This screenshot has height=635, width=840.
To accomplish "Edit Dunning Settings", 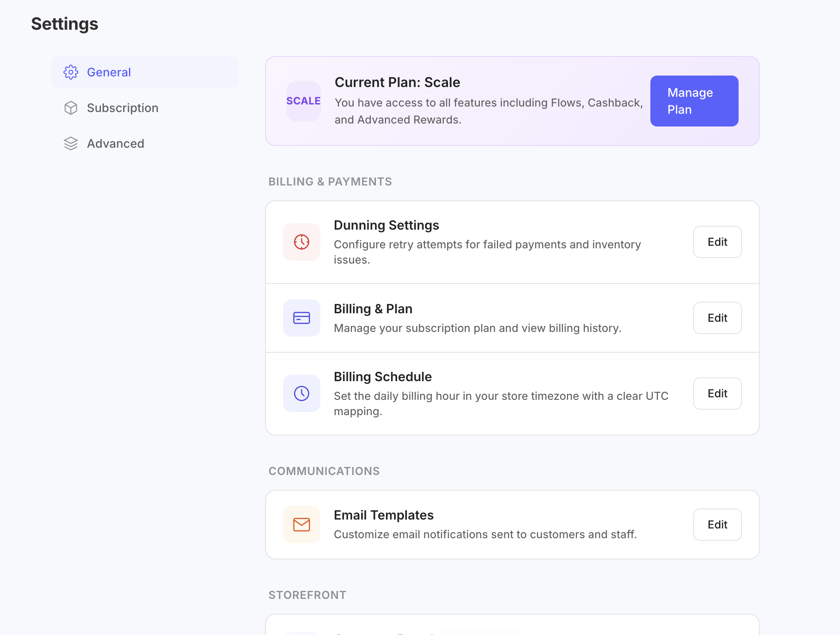I will (717, 242).
